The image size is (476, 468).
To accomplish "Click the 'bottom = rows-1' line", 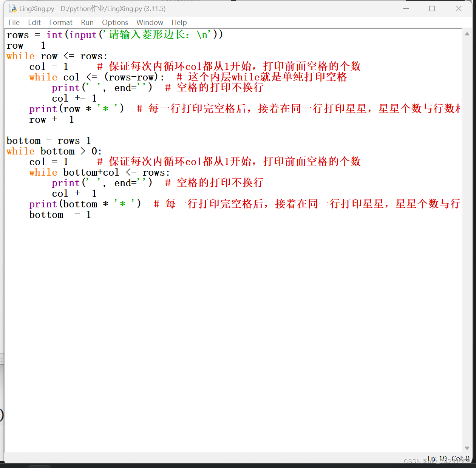I will pos(49,141).
